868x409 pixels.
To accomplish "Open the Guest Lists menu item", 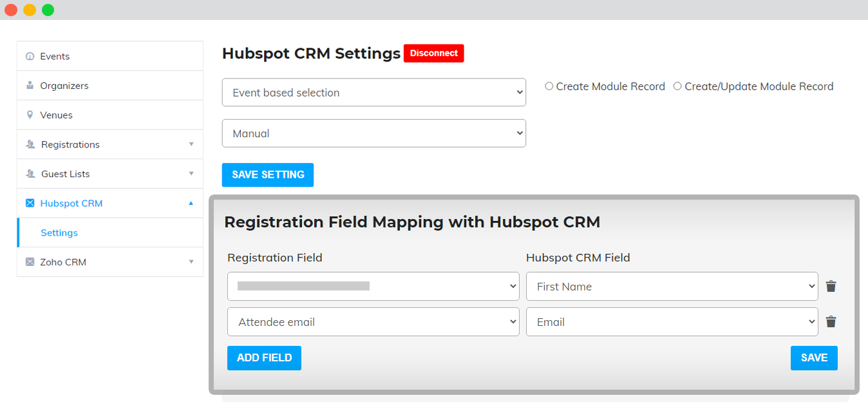I will click(110, 174).
